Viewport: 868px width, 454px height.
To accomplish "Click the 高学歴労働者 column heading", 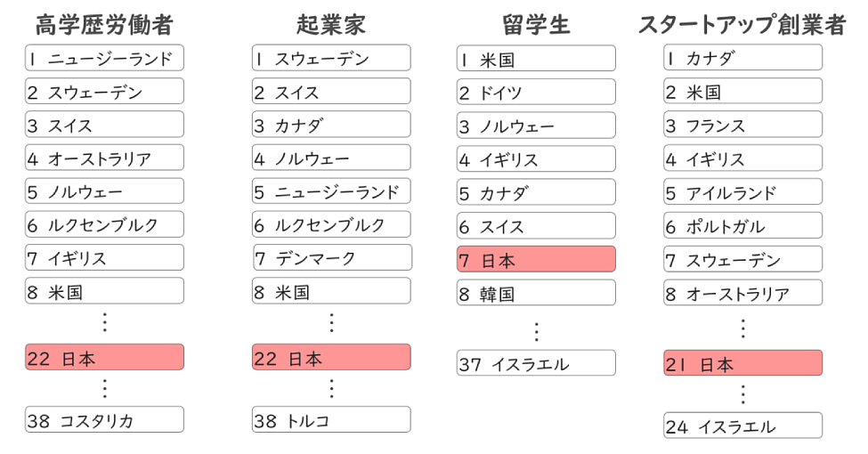I will tap(104, 24).
